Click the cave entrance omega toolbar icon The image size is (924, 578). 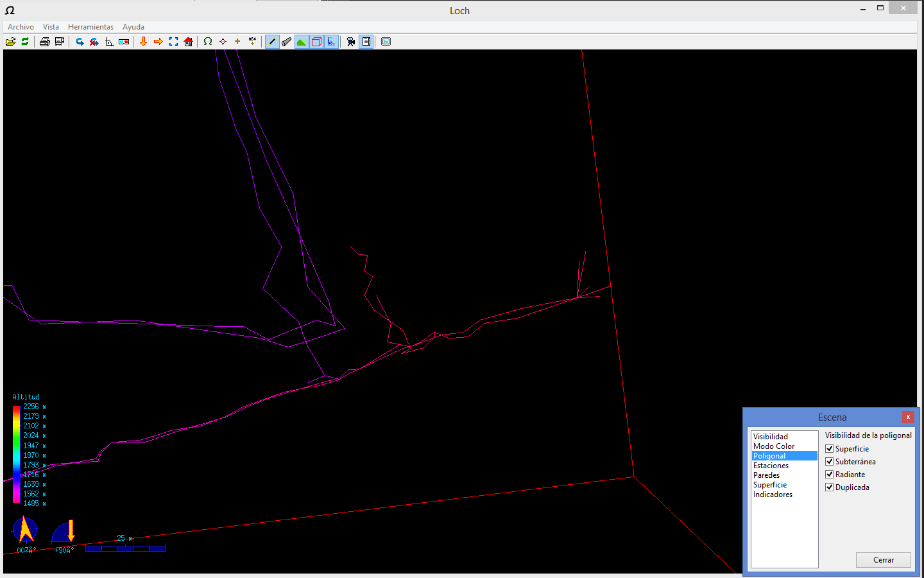[208, 42]
